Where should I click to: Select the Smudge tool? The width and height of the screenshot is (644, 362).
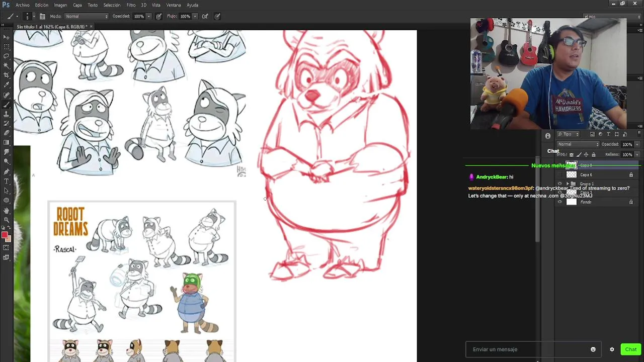6,152
